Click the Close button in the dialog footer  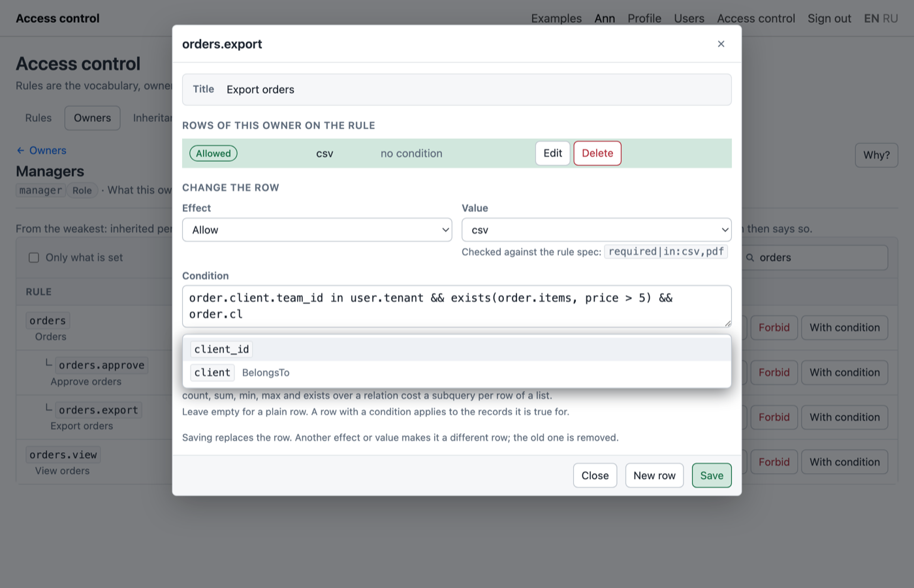595,476
